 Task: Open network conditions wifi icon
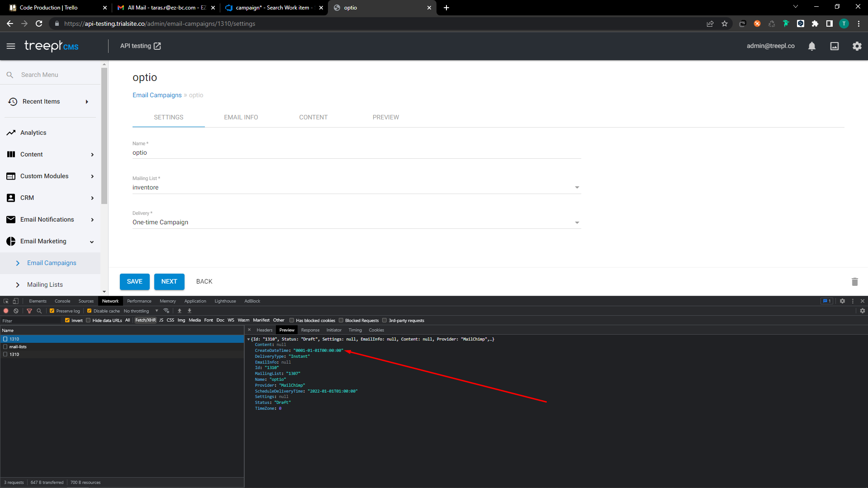point(166,311)
